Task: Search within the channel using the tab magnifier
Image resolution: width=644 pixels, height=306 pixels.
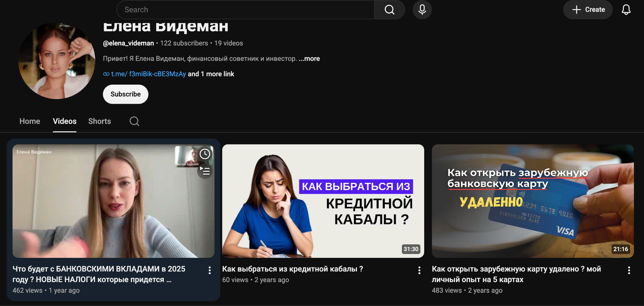Action: 134,121
